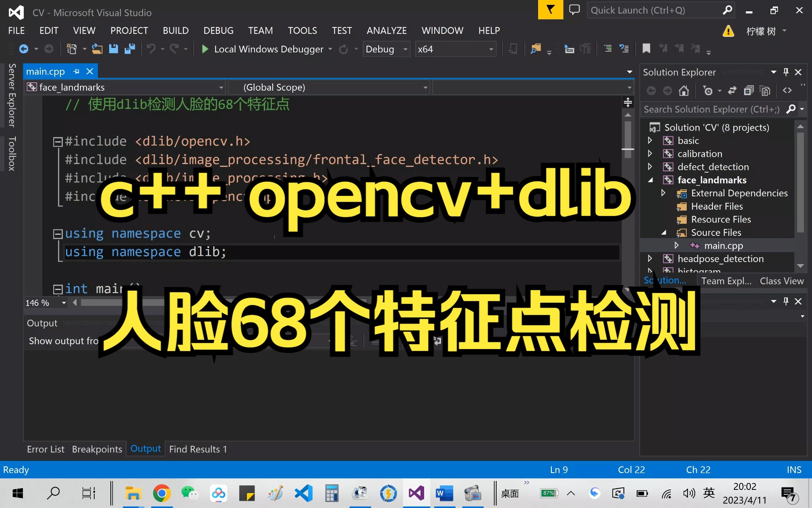Image resolution: width=812 pixels, height=508 pixels.
Task: Toggle word wrap via the code collapse marker
Action: click(58, 141)
